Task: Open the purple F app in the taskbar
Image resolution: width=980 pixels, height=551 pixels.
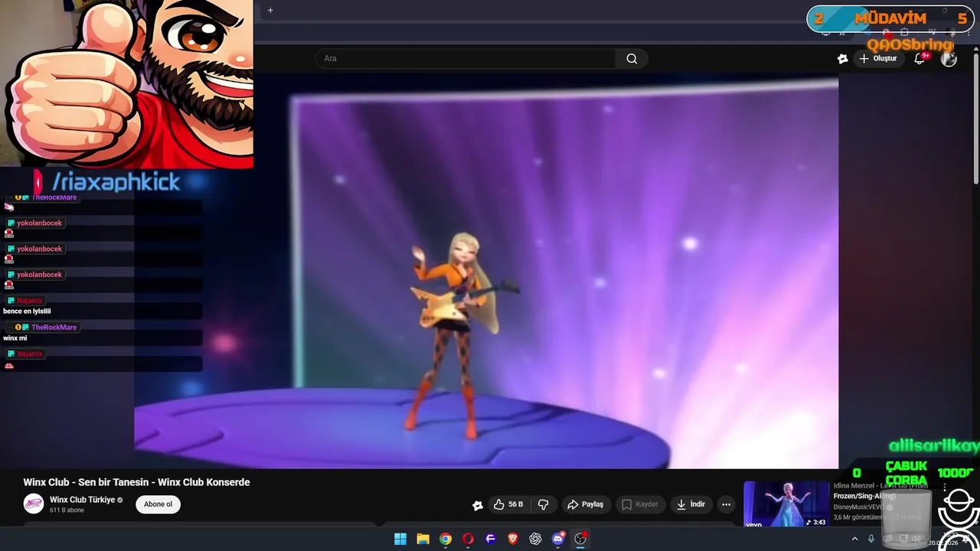Action: click(491, 539)
